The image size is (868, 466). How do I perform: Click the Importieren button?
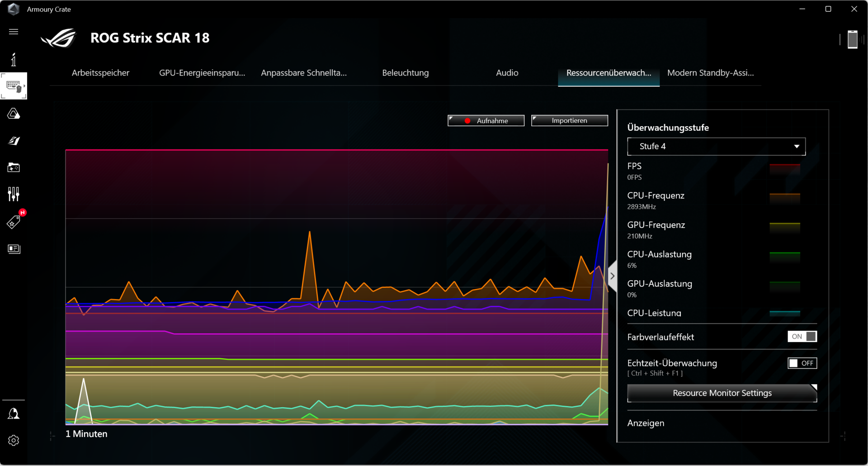coord(570,121)
